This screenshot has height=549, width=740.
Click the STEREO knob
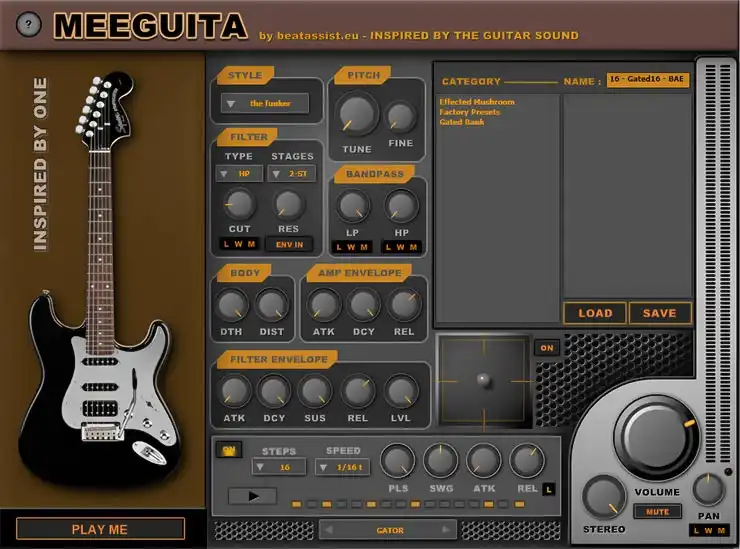tap(604, 498)
